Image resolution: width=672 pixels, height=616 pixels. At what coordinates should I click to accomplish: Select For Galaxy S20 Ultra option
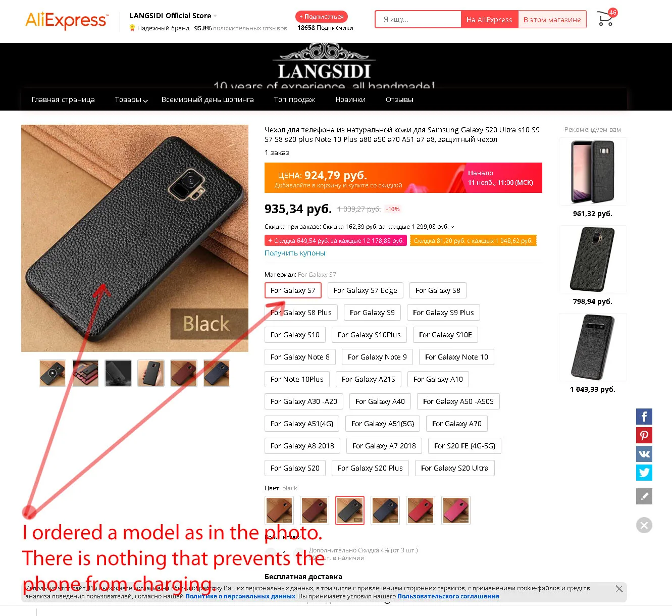(x=455, y=468)
